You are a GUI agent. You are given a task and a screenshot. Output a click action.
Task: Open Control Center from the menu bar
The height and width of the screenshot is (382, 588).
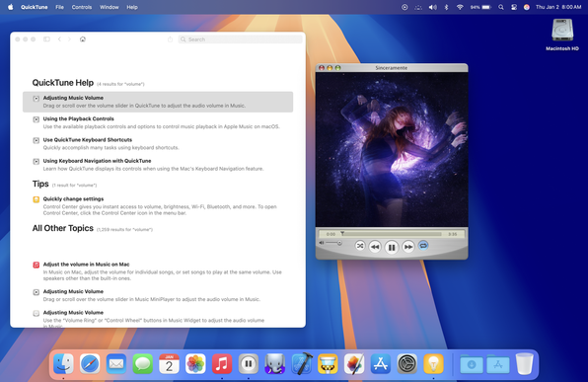click(514, 7)
